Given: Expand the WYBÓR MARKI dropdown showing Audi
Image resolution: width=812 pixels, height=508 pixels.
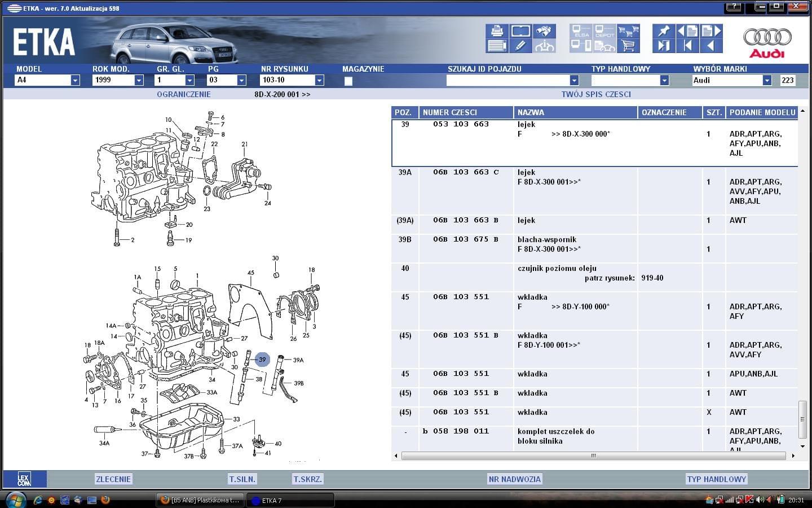Looking at the screenshot, I should coord(767,80).
